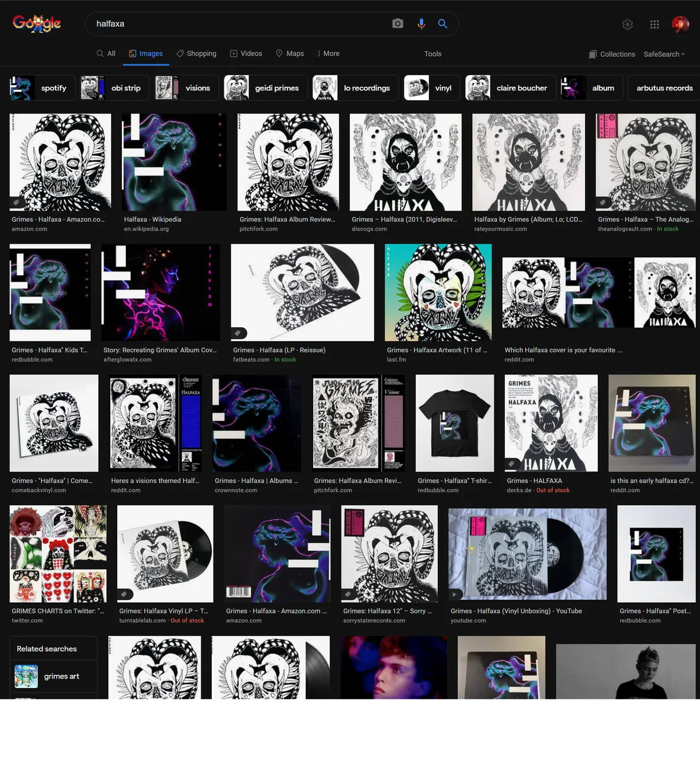Screen dimensions: 700x757
Task: Filter by the geidi primes chip
Action: pos(266,88)
